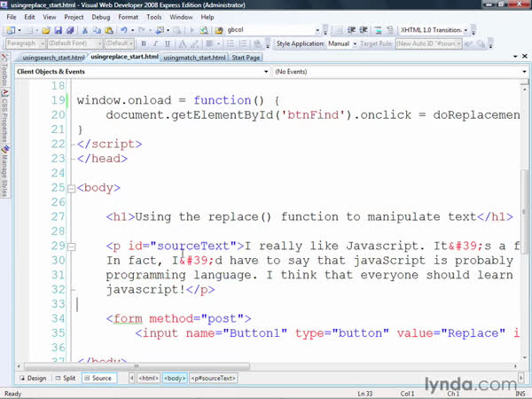Switch to Split view
532x399 pixels.
coord(65,378)
